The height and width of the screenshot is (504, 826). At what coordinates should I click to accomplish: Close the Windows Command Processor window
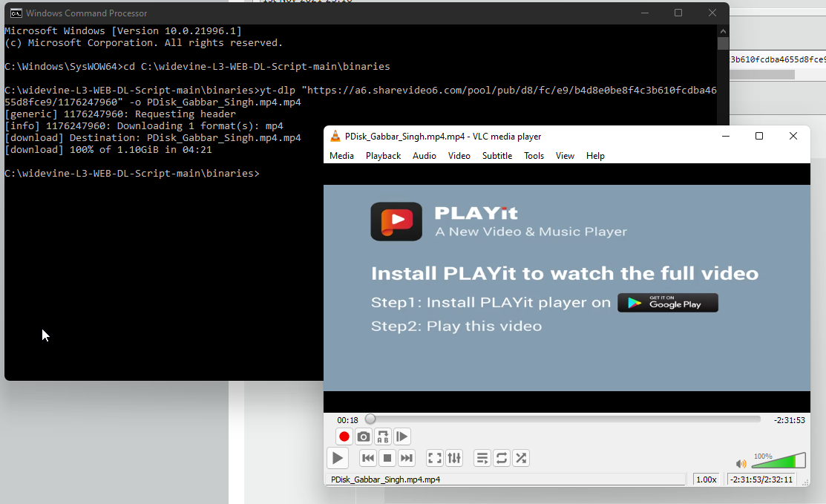[x=712, y=13]
